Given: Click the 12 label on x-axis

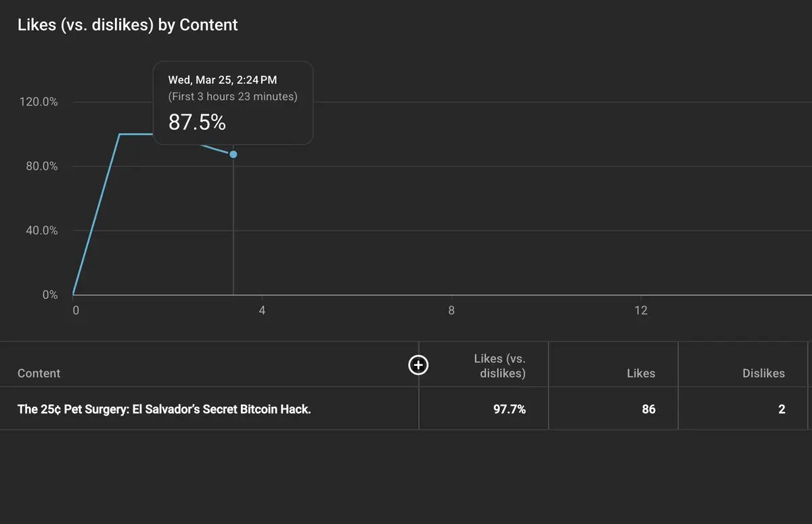Looking at the screenshot, I should point(641,311).
